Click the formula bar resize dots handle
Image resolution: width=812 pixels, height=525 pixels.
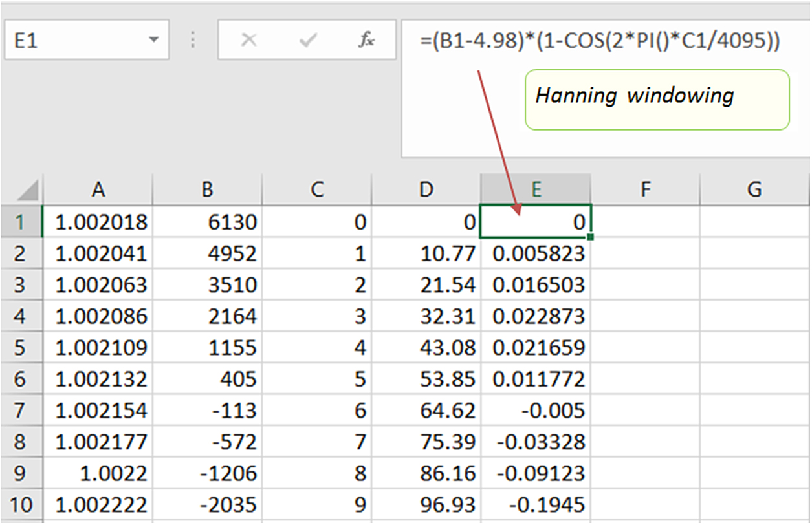(x=193, y=41)
